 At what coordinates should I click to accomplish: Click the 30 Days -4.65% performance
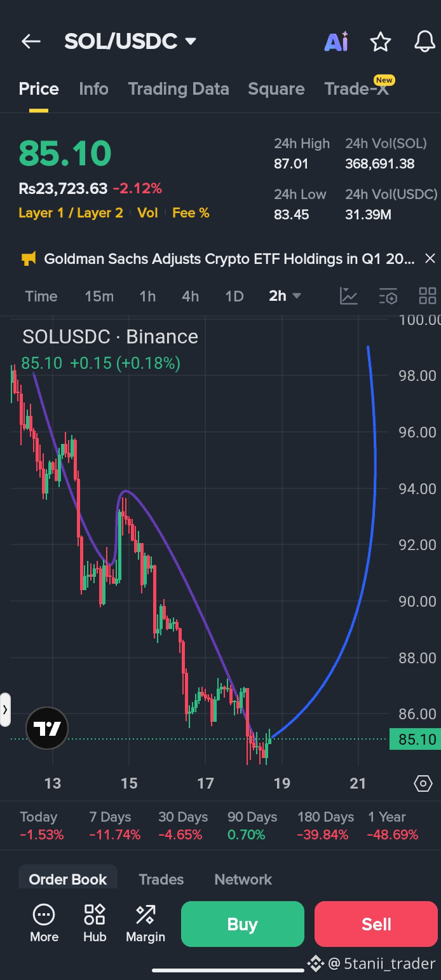pyautogui.click(x=183, y=826)
